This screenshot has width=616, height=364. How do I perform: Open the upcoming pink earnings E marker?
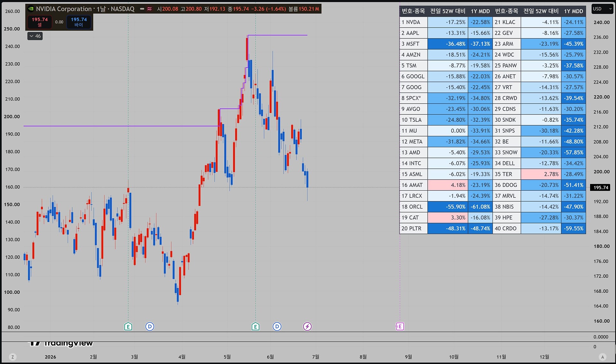[400, 327]
